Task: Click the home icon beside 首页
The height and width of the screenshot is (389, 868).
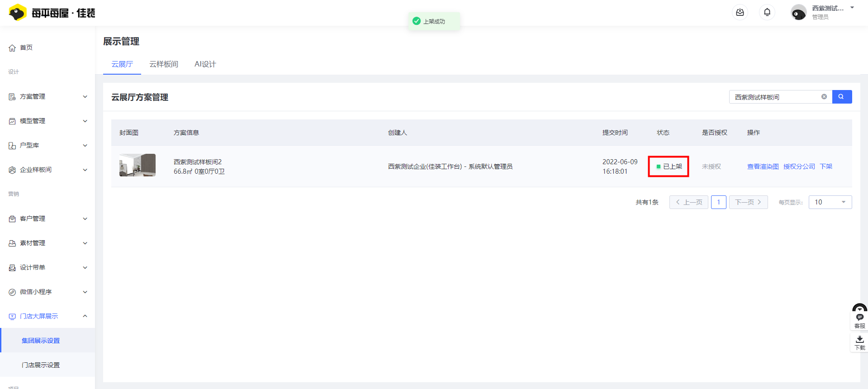Action: pos(12,48)
